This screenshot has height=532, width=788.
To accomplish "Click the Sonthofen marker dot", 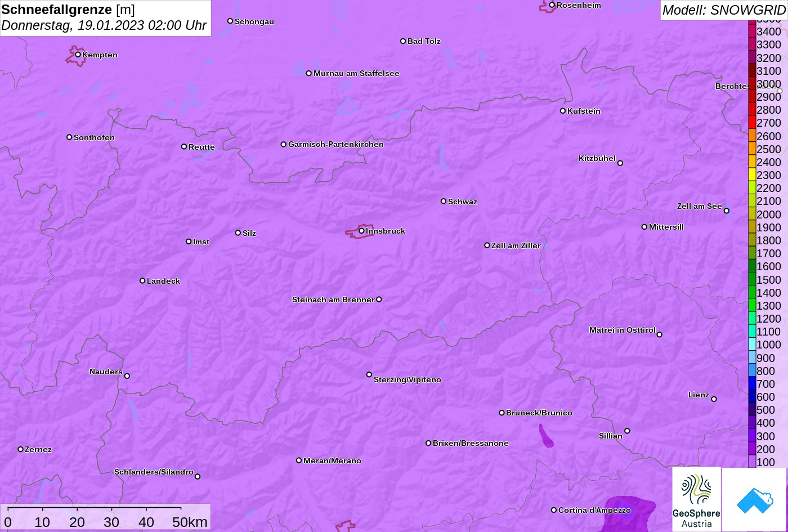I will pos(69,137).
